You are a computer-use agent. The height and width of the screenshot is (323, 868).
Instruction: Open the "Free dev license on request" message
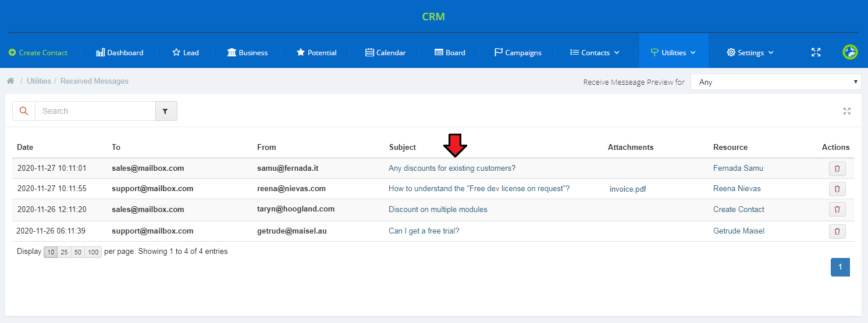point(479,189)
